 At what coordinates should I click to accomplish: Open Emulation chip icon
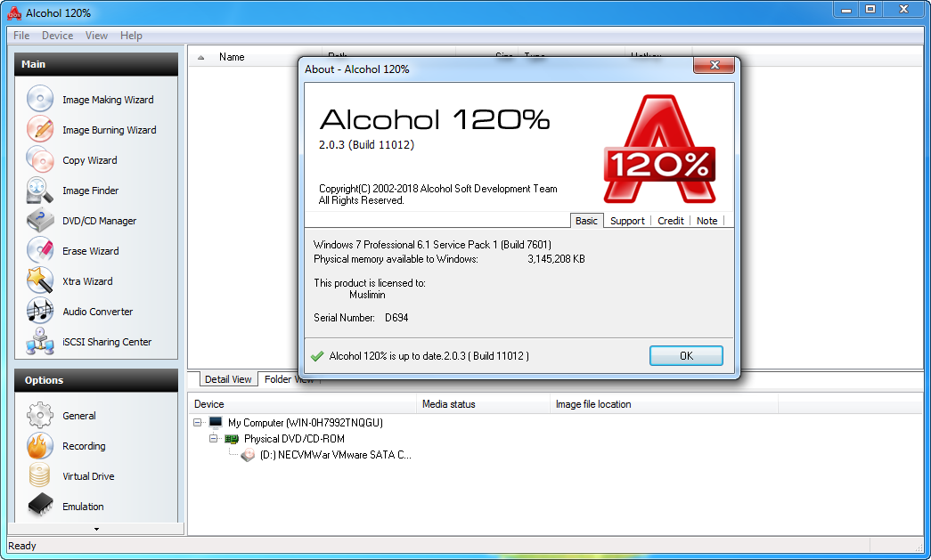[x=40, y=506]
